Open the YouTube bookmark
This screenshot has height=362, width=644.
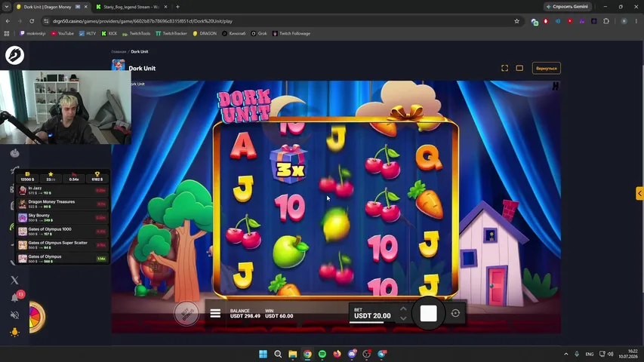[x=63, y=34]
